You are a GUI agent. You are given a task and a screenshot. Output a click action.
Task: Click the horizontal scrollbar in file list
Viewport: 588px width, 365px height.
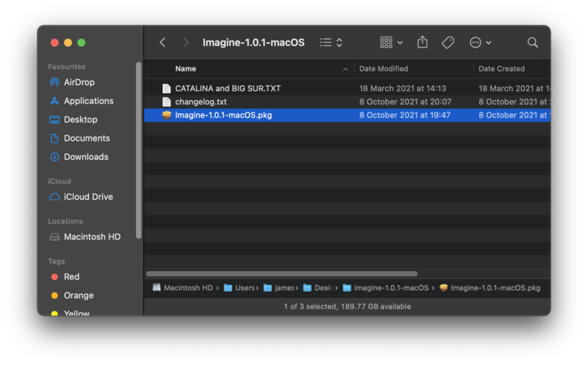click(x=282, y=274)
